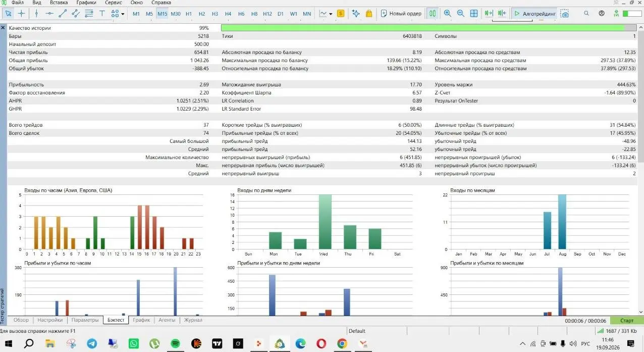Open the shapes objects dropdown arrow
This screenshot has height=352, width=644.
pos(123,14)
